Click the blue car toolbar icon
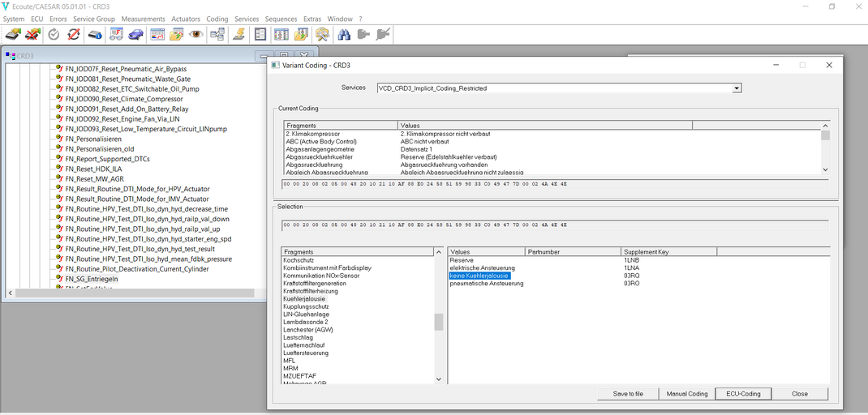The height and width of the screenshot is (415, 868). click(135, 34)
